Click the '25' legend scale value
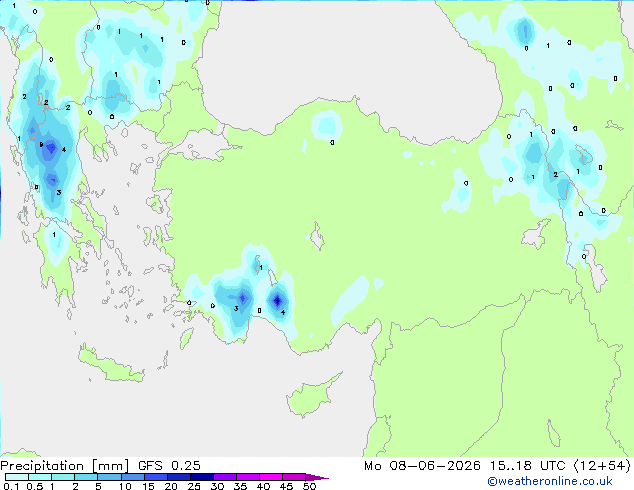The image size is (634, 490). pyautogui.click(x=194, y=486)
